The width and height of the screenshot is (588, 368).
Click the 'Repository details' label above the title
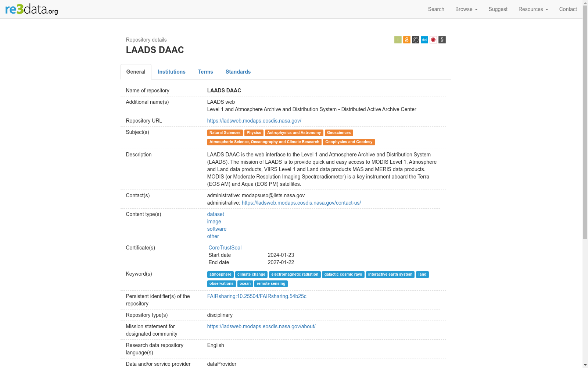pyautogui.click(x=146, y=40)
